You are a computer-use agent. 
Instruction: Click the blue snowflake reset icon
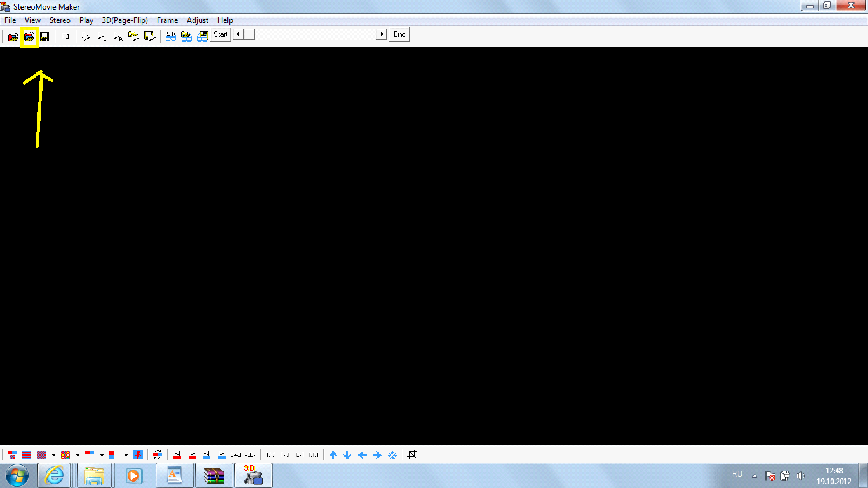coord(393,455)
